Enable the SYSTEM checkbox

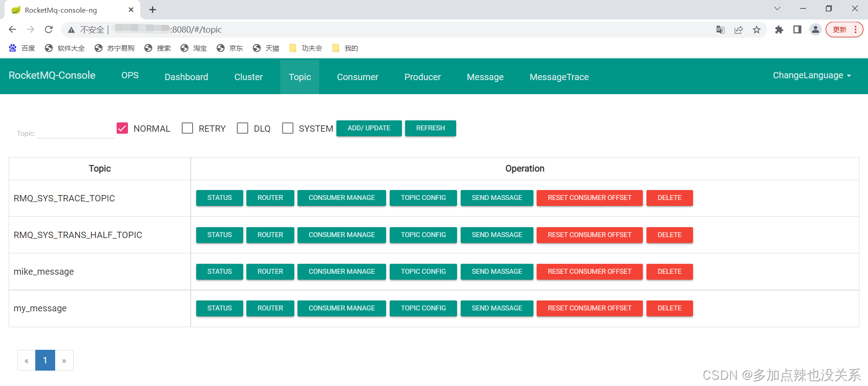(x=288, y=128)
